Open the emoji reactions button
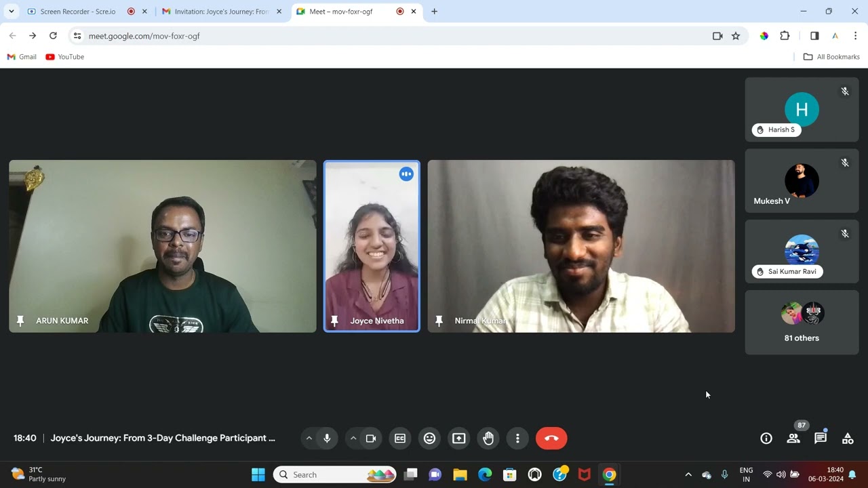868x488 pixels. coord(429,439)
